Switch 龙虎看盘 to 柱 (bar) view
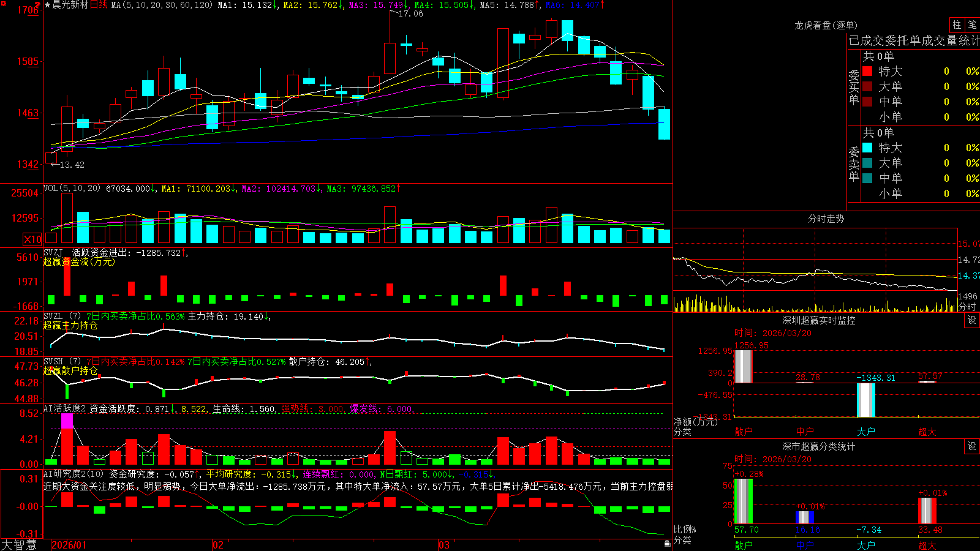The height and width of the screenshot is (551, 980). 957,24
